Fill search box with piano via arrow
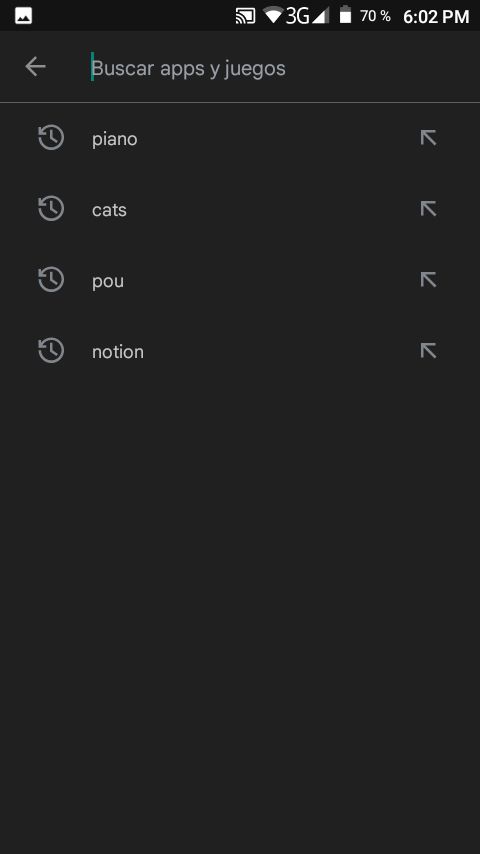 click(428, 138)
